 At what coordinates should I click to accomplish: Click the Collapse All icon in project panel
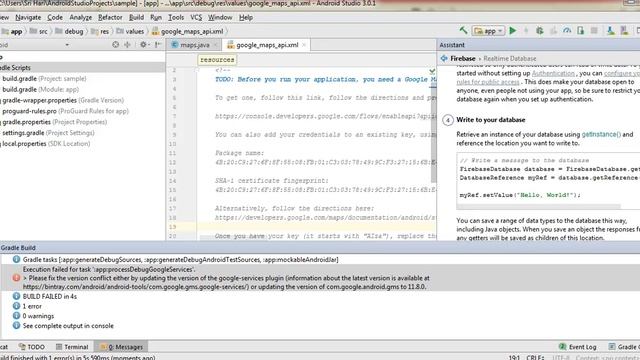tap(127, 44)
